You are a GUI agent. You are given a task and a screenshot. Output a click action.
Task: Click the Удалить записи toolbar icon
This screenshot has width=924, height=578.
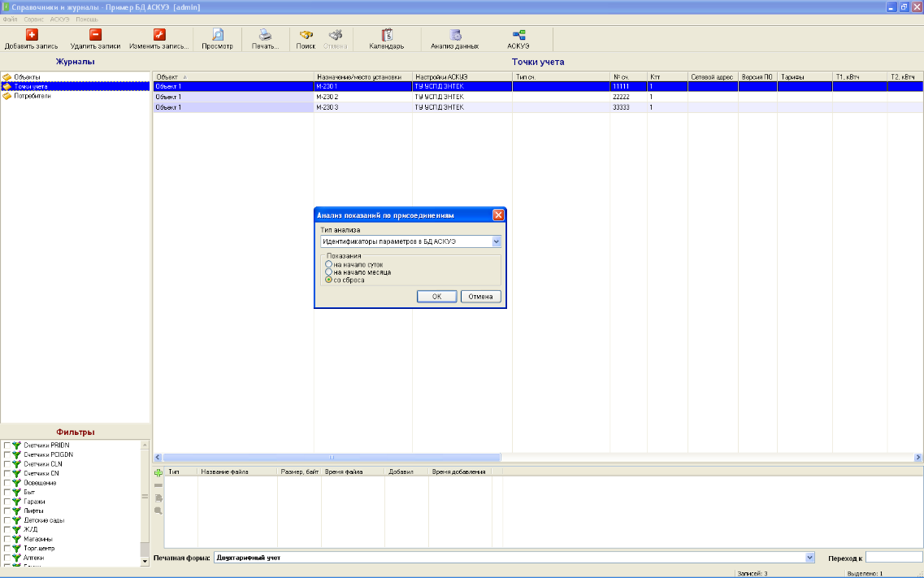tap(95, 35)
